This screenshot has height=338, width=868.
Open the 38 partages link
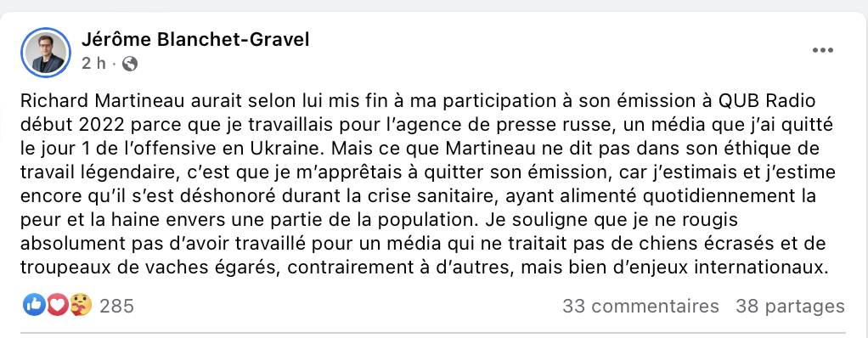pyautogui.click(x=790, y=306)
